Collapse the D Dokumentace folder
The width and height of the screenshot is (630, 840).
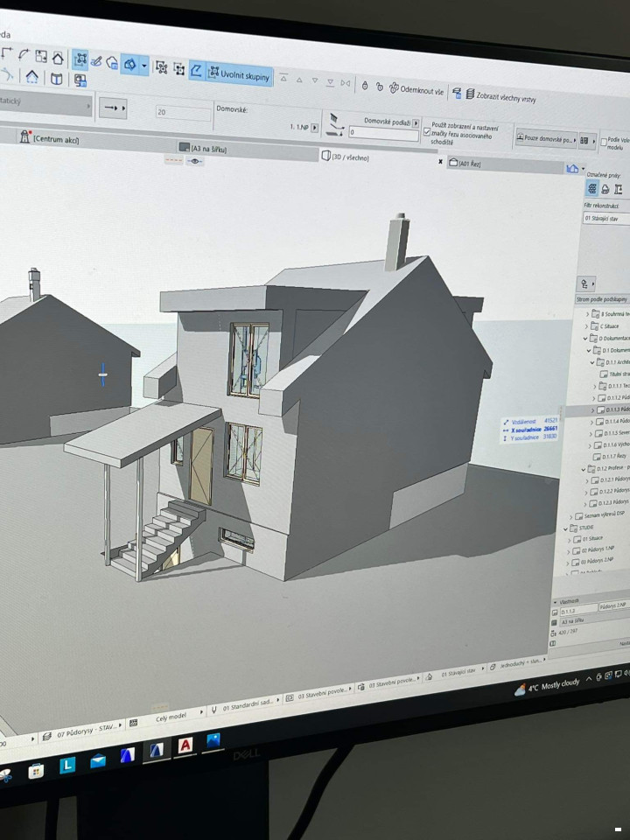pos(585,338)
